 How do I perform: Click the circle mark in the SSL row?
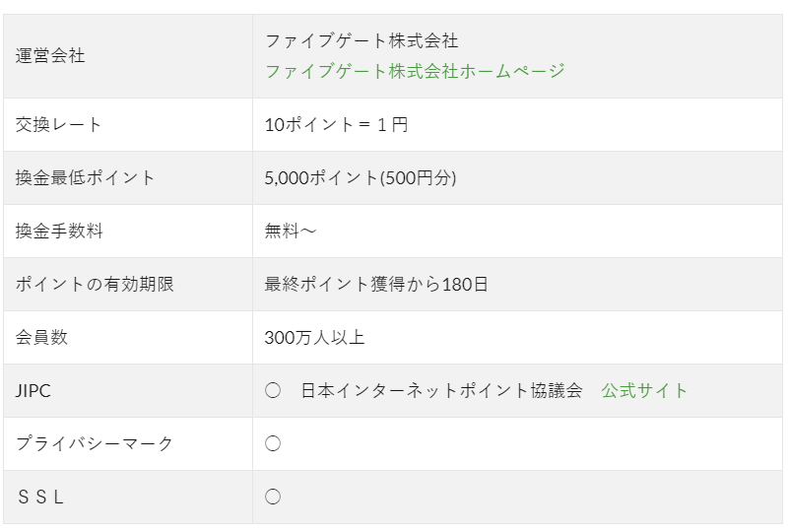pos(273,497)
